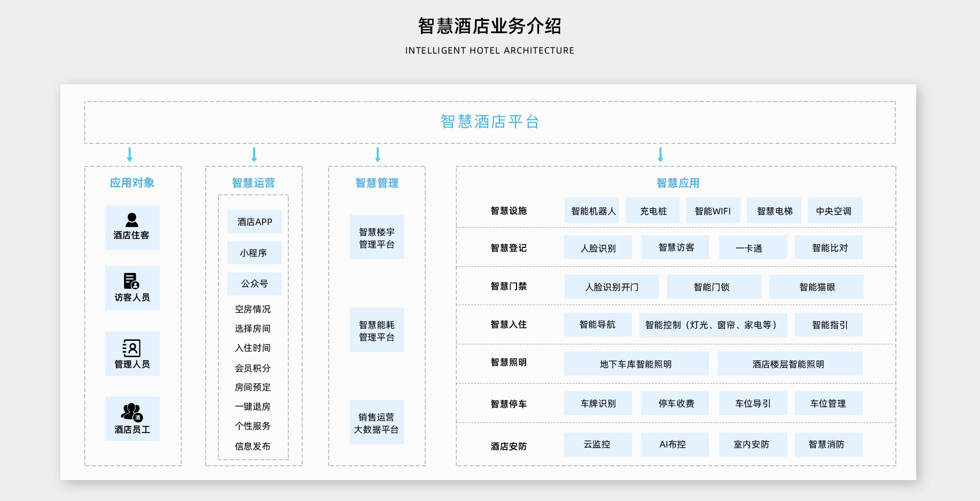Viewport: 980px width, 501px height.
Task: Click the arrow above 智慧应用
Action: (x=660, y=155)
